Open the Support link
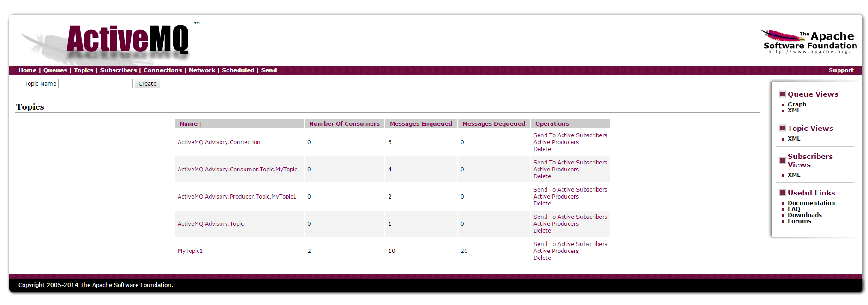The height and width of the screenshot is (305, 868). click(x=841, y=70)
